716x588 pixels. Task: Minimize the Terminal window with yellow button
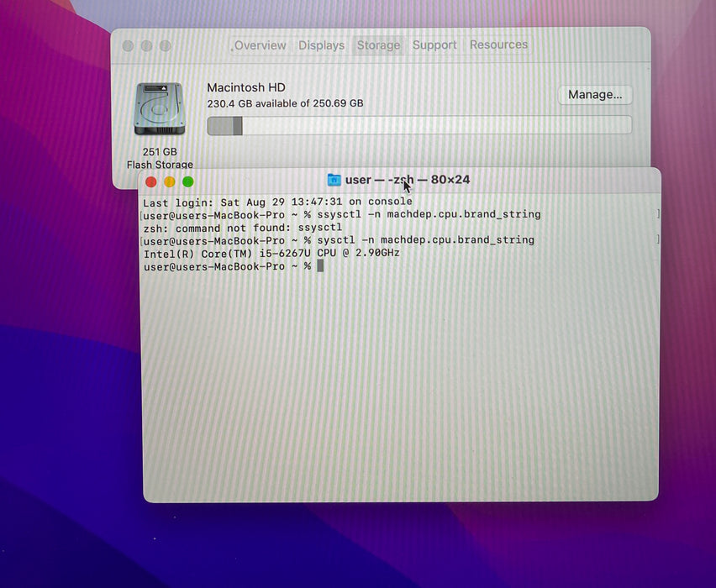pyautogui.click(x=170, y=182)
